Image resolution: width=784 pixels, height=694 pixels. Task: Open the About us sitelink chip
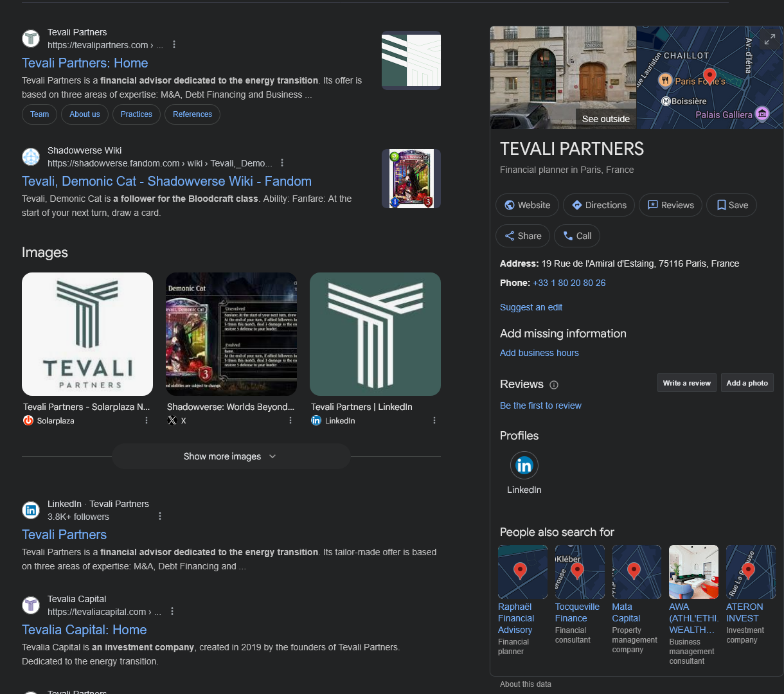[x=85, y=114]
